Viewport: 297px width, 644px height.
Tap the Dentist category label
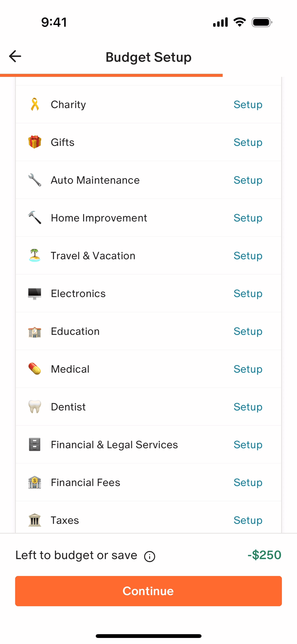(x=68, y=407)
